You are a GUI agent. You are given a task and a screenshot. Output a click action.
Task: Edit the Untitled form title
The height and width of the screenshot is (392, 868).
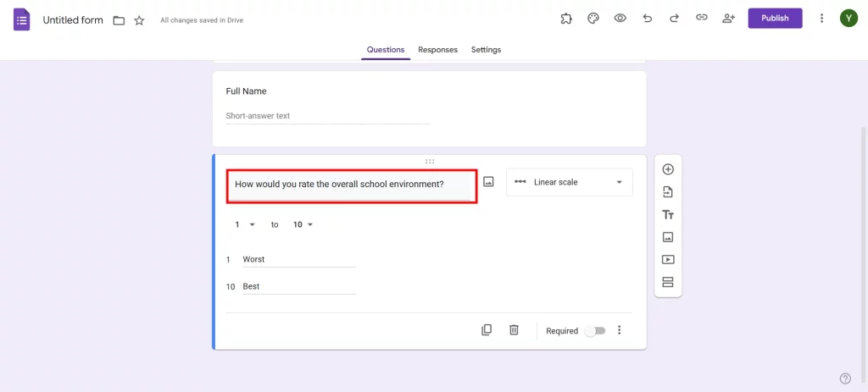click(73, 20)
